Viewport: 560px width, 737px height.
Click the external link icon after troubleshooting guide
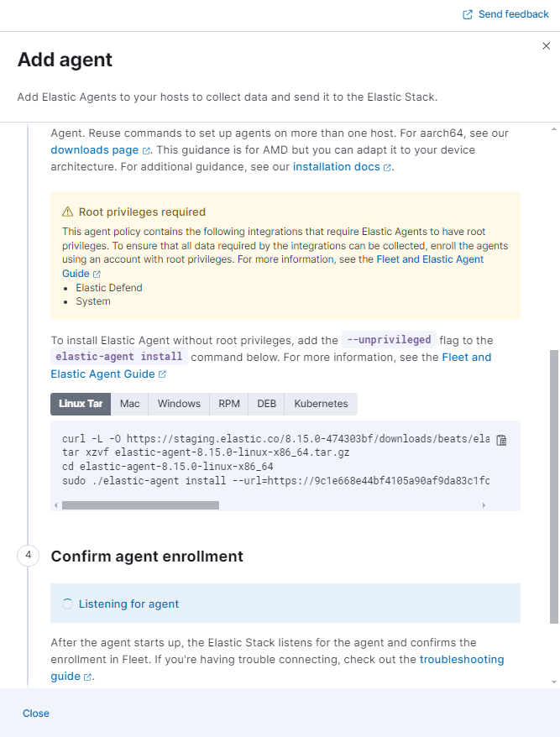click(89, 676)
